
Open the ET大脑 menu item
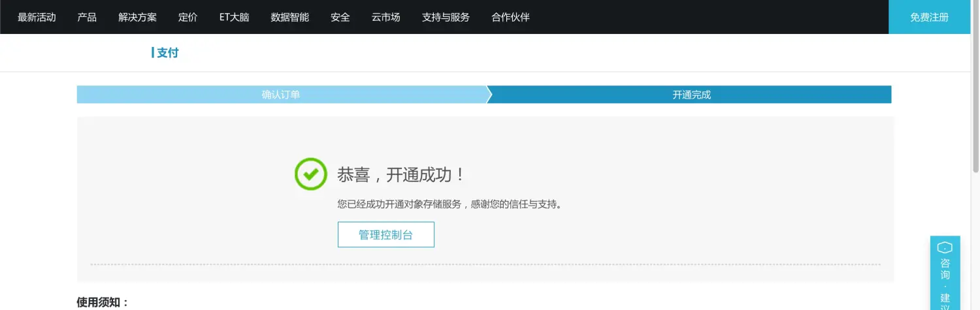coord(234,18)
